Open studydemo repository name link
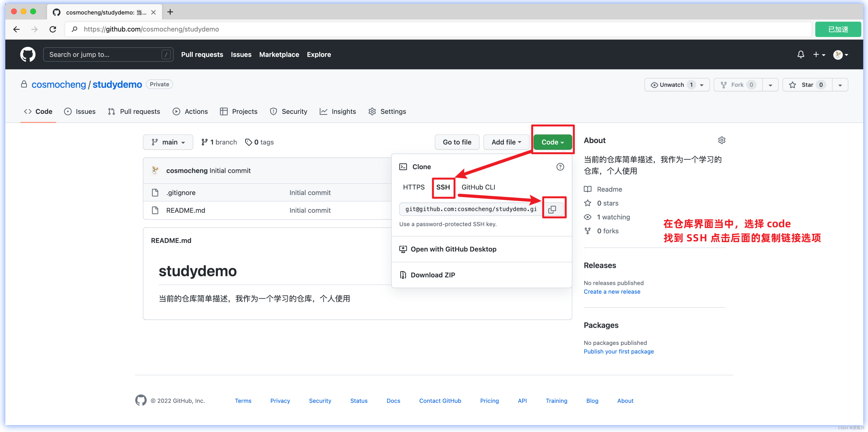This screenshot has height=432, width=868. point(117,85)
